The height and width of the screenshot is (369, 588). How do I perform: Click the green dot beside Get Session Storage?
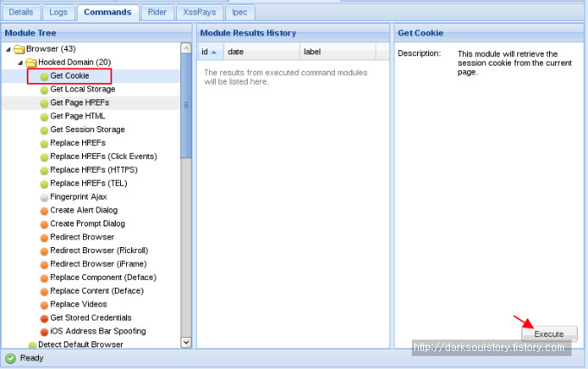point(44,130)
